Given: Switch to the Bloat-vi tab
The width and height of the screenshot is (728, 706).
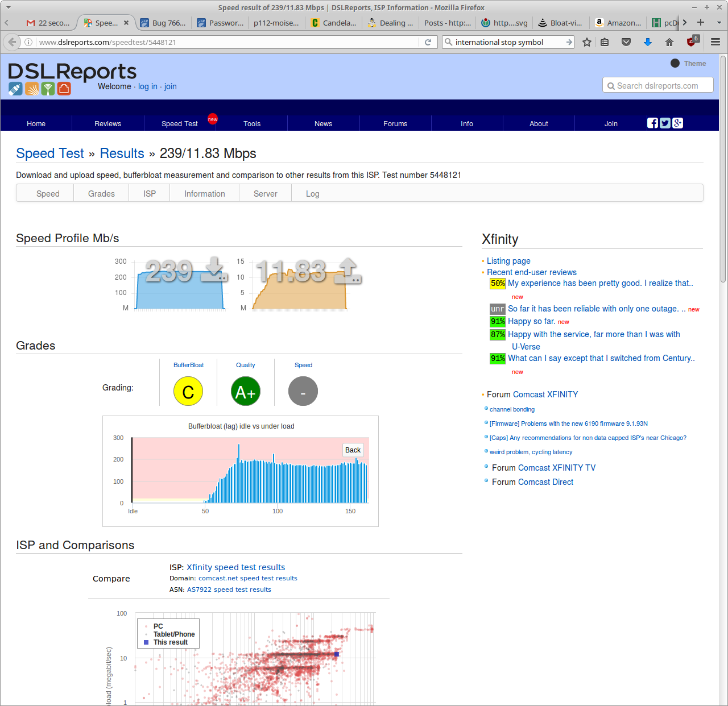Looking at the screenshot, I should coord(561,23).
